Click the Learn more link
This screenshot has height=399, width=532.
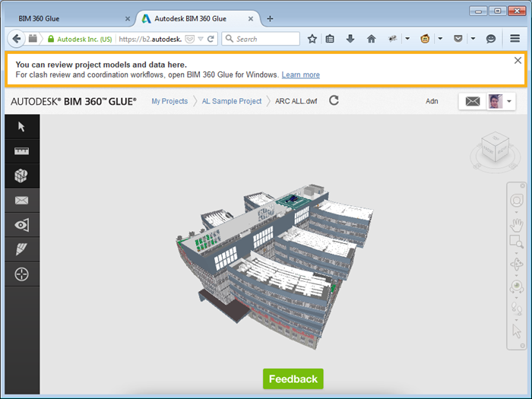(x=300, y=75)
